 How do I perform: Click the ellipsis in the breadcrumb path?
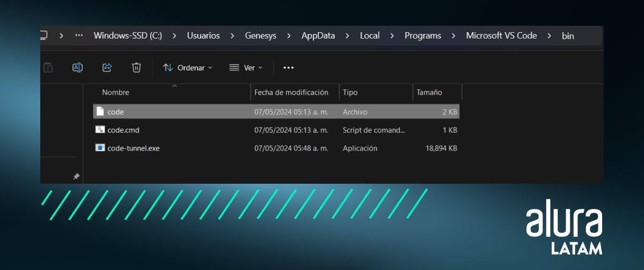click(79, 36)
